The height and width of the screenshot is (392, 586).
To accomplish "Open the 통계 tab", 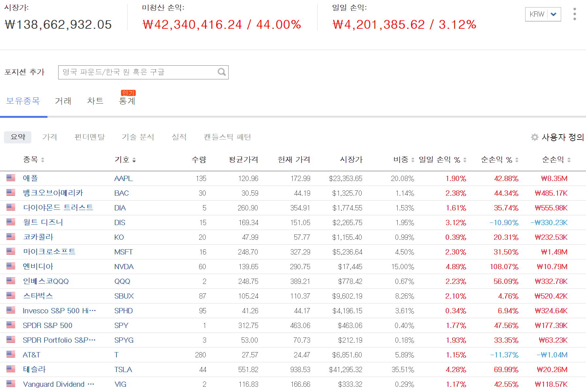I will point(127,101).
